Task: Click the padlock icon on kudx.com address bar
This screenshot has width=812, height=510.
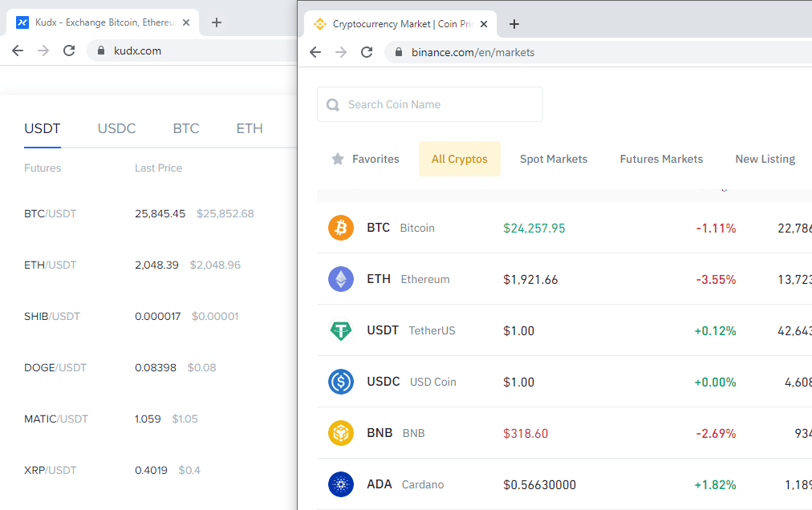Action: pos(101,49)
